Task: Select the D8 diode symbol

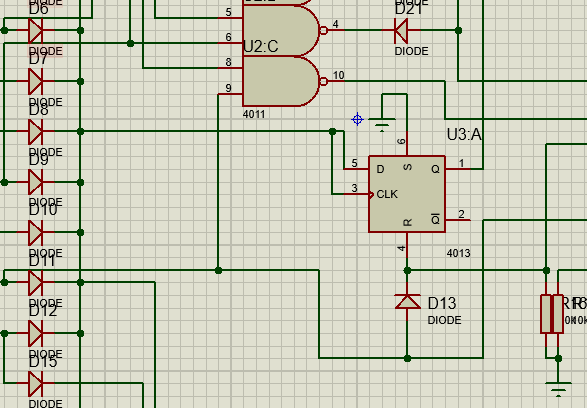Action: [x=36, y=131]
